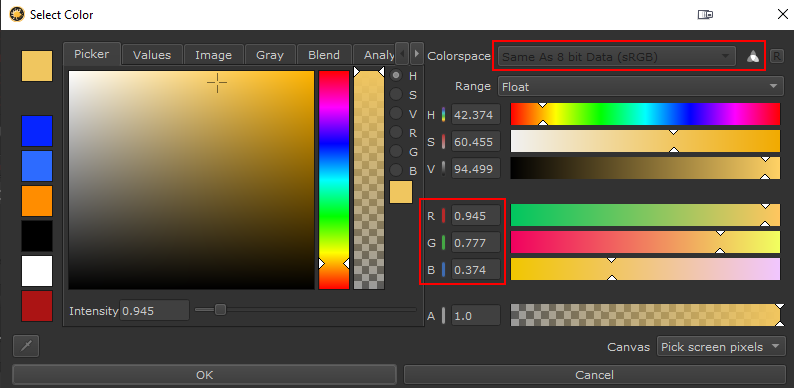This screenshot has height=388, width=794.
Task: Select the orange color swatch
Action: 37,201
